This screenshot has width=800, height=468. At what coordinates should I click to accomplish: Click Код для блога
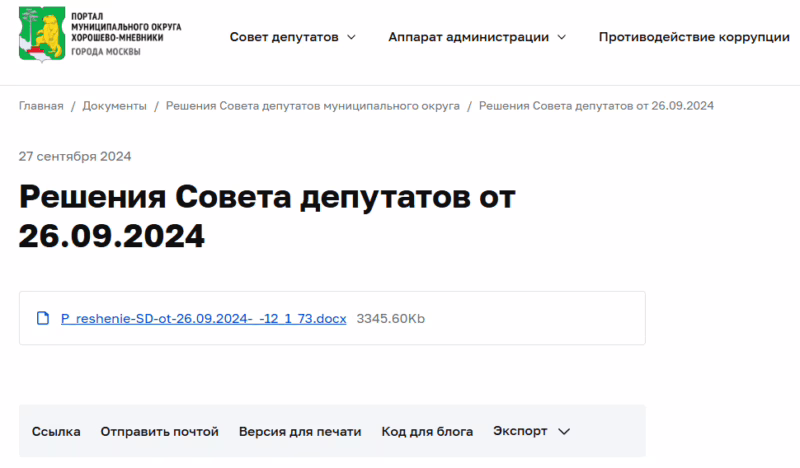[427, 432]
